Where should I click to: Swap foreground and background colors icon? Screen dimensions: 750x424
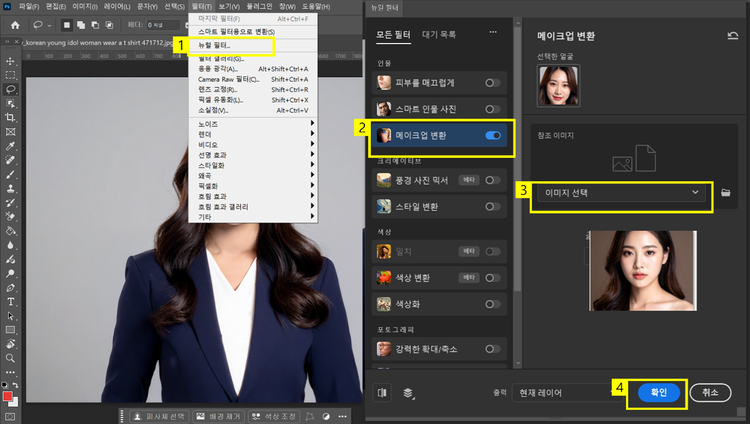[x=15, y=385]
